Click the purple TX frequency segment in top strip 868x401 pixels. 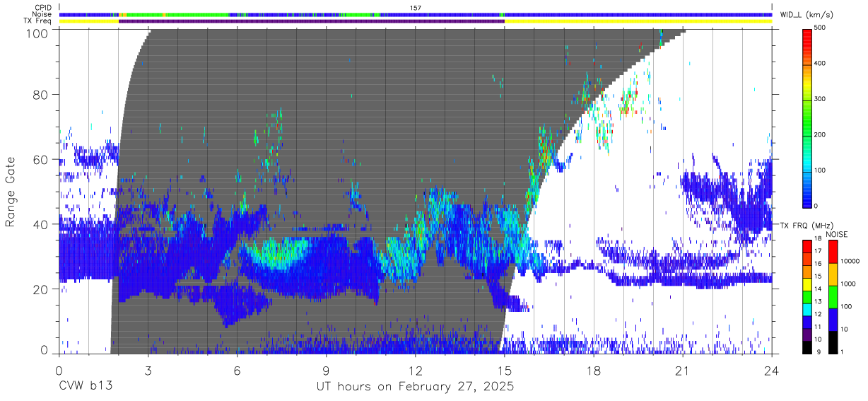click(x=312, y=21)
